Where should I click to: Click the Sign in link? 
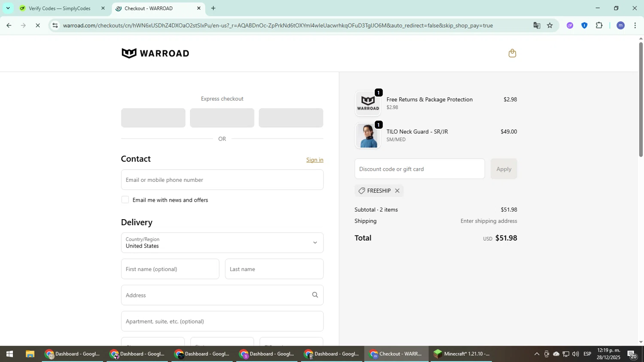[315, 160]
